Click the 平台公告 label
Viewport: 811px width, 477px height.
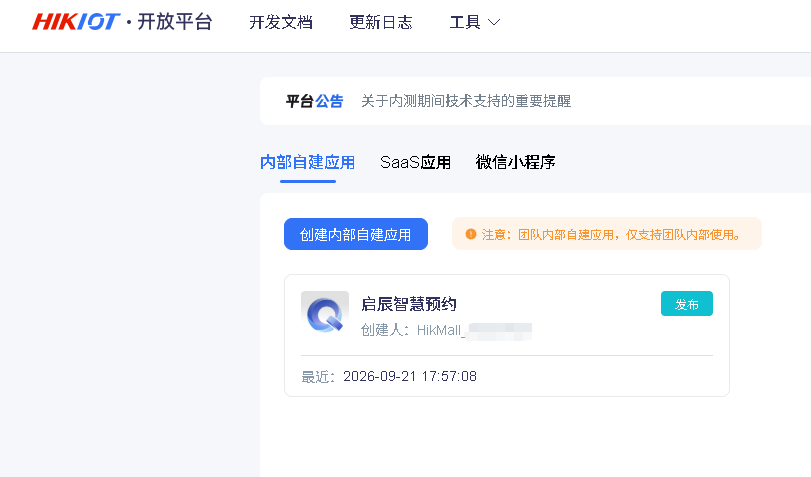[x=314, y=101]
